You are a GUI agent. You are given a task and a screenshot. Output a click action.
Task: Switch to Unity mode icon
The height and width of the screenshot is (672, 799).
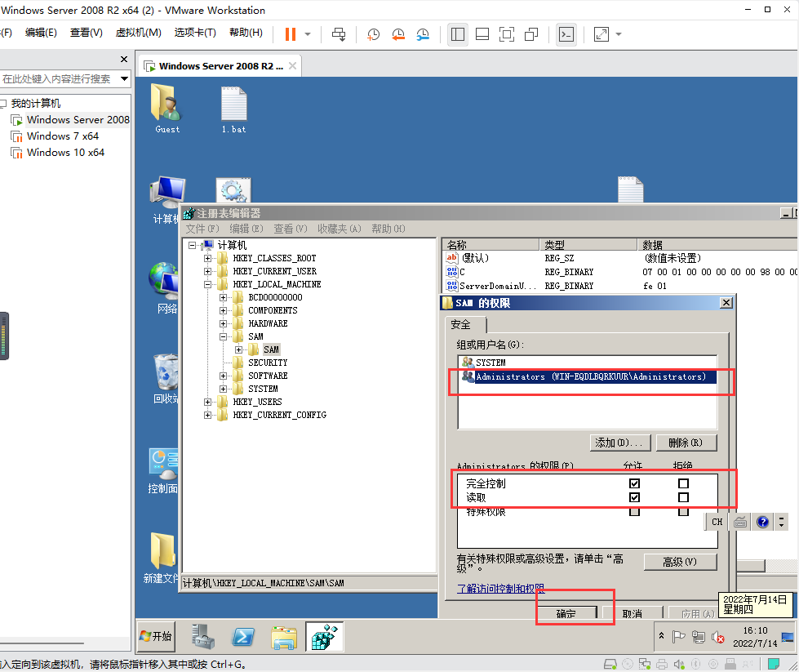coord(531,34)
